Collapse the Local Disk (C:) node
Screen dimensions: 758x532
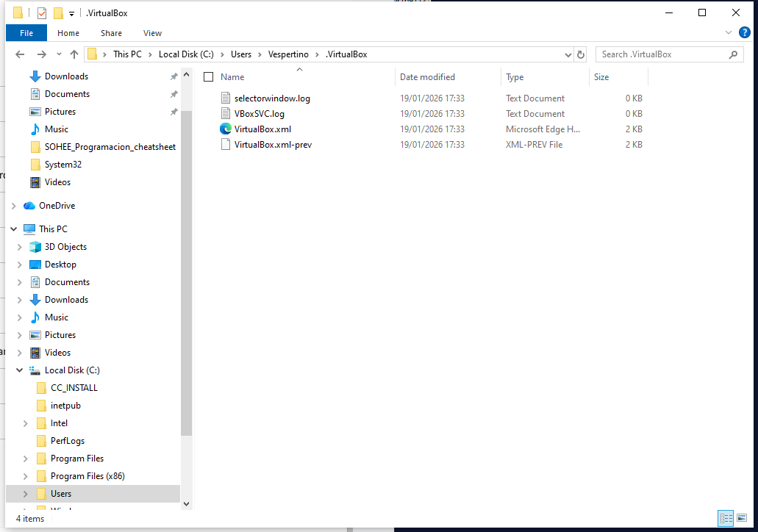tap(19, 370)
